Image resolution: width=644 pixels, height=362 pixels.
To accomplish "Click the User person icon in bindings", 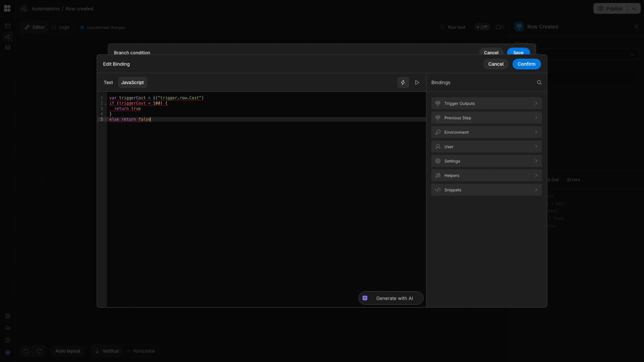I will point(438,147).
